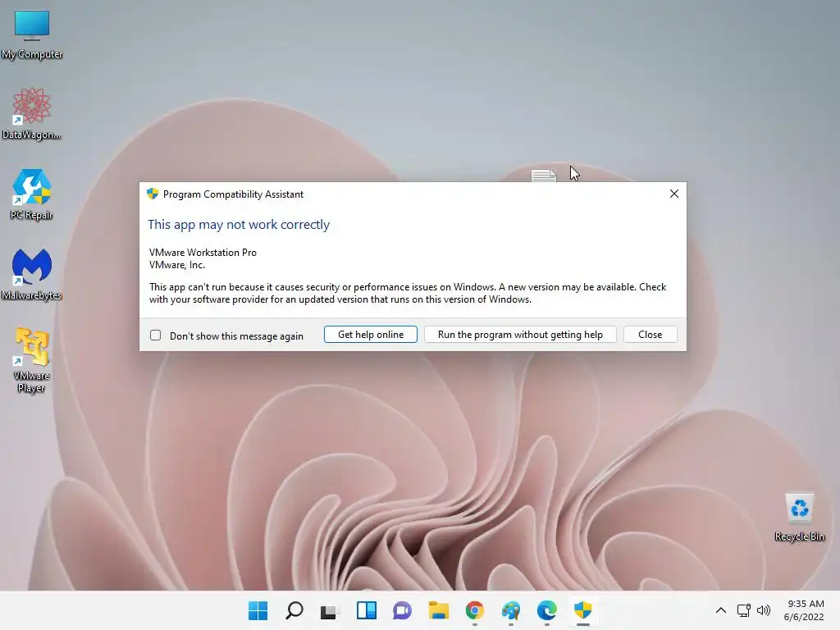
Task: Select the text file icon behind the dialog
Action: (x=544, y=176)
